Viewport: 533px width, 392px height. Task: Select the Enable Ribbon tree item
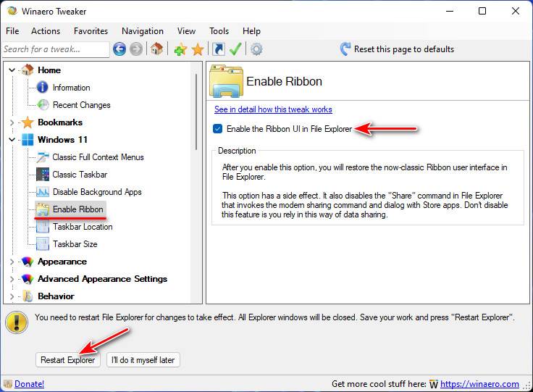point(77,209)
